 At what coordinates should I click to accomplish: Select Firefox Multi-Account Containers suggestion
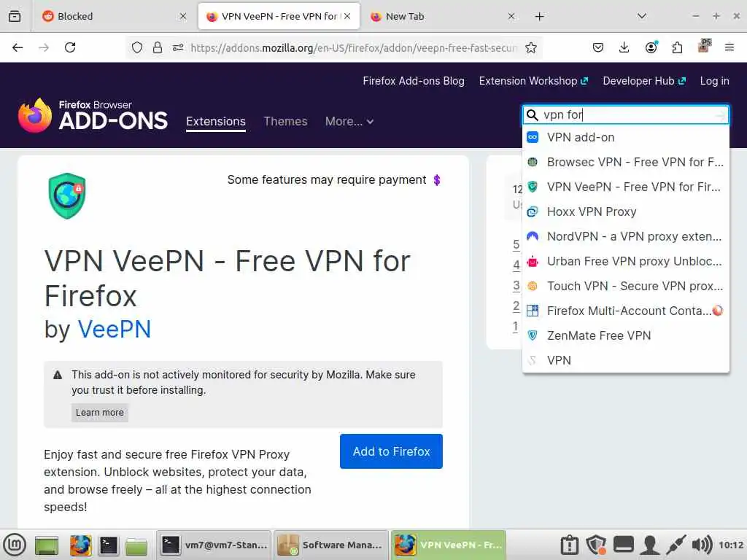(x=625, y=311)
